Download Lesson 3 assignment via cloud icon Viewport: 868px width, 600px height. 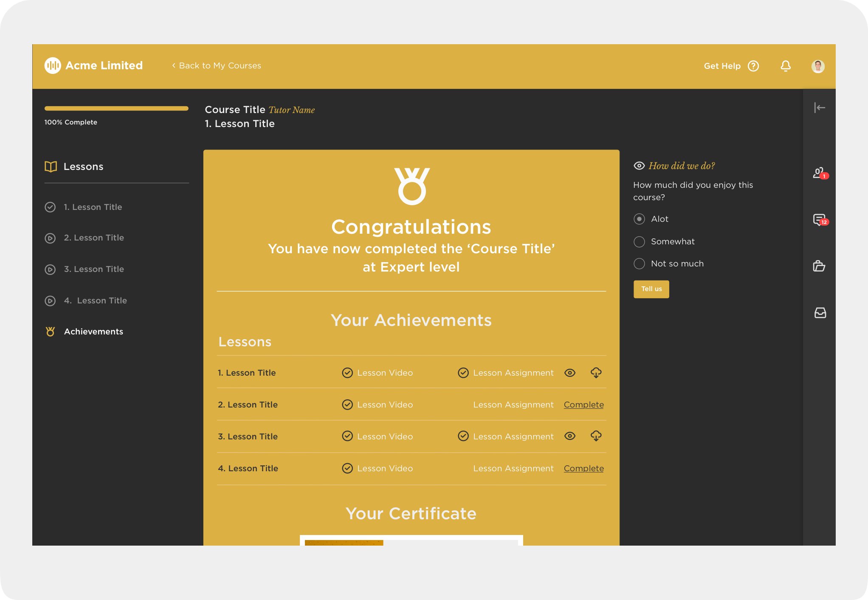click(596, 436)
